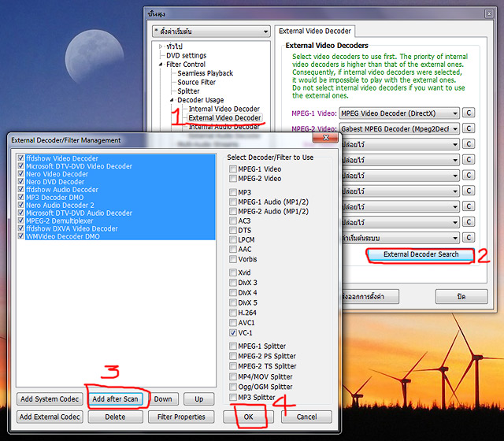The height and width of the screenshot is (441, 504).
Task: Select Source Filter tree item
Action: [196, 82]
